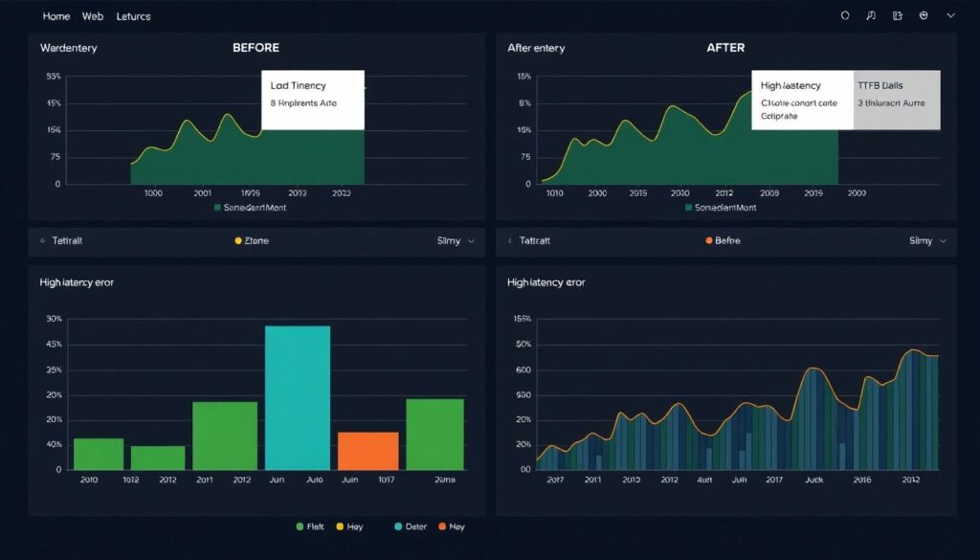Switch to the Leturcs tab

click(x=133, y=16)
